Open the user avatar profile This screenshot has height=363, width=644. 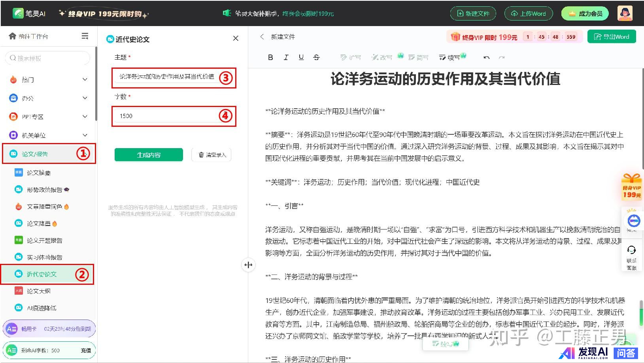pos(625,13)
